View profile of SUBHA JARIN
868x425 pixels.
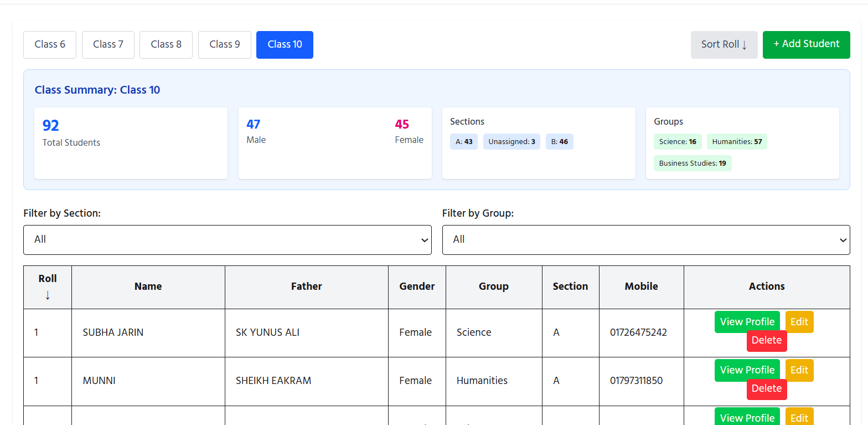(747, 322)
